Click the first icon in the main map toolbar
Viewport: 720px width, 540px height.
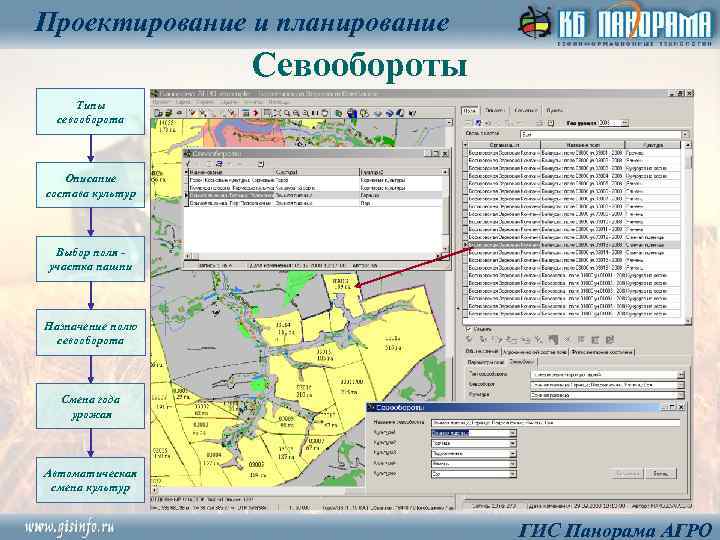[x=158, y=112]
